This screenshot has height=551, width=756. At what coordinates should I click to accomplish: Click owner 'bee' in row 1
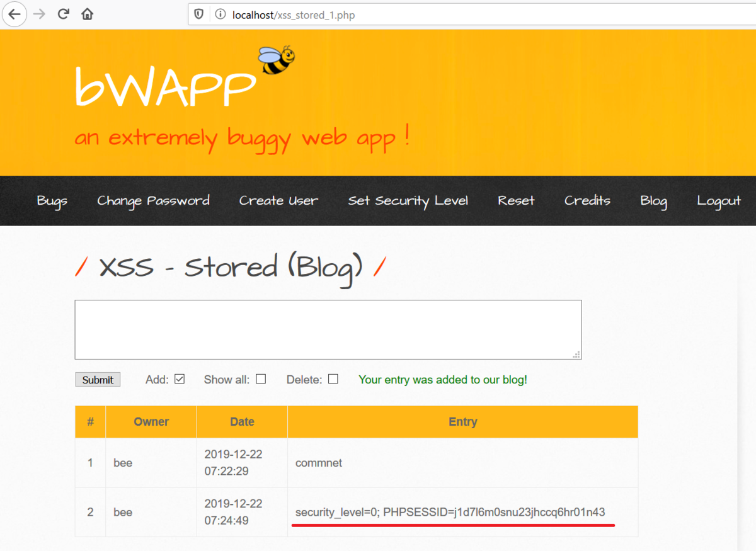point(123,463)
